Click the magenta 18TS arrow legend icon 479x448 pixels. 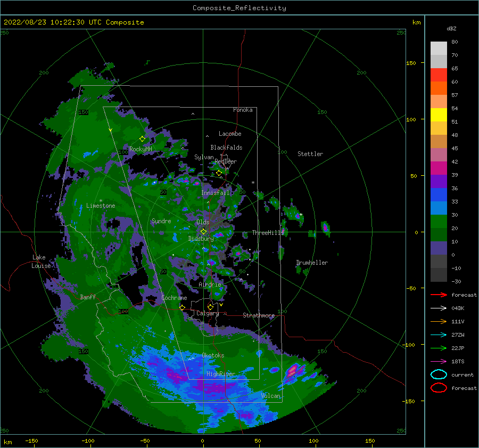pos(439,362)
